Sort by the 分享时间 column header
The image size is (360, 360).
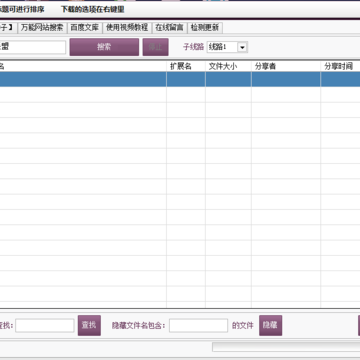(340, 66)
